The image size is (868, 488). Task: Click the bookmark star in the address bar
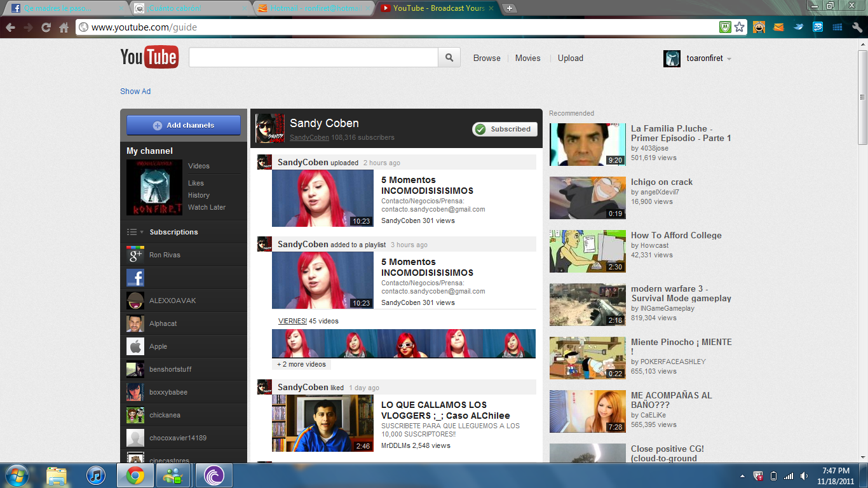(739, 27)
